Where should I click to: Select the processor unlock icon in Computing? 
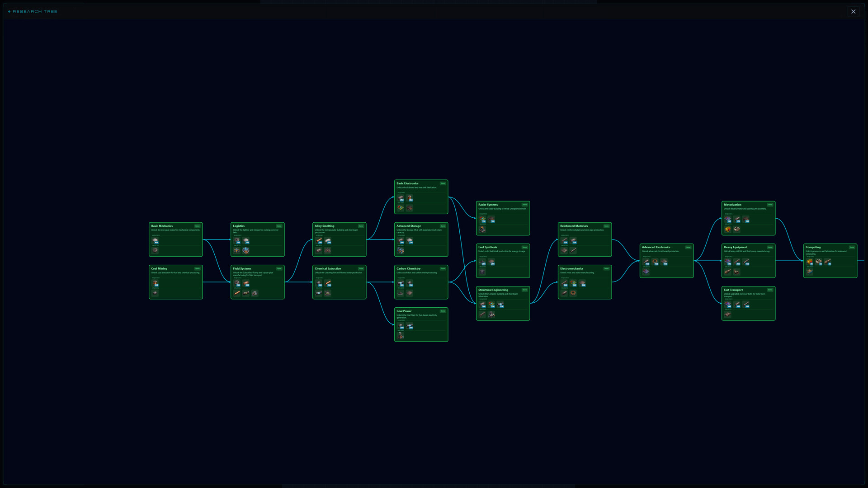(x=810, y=272)
